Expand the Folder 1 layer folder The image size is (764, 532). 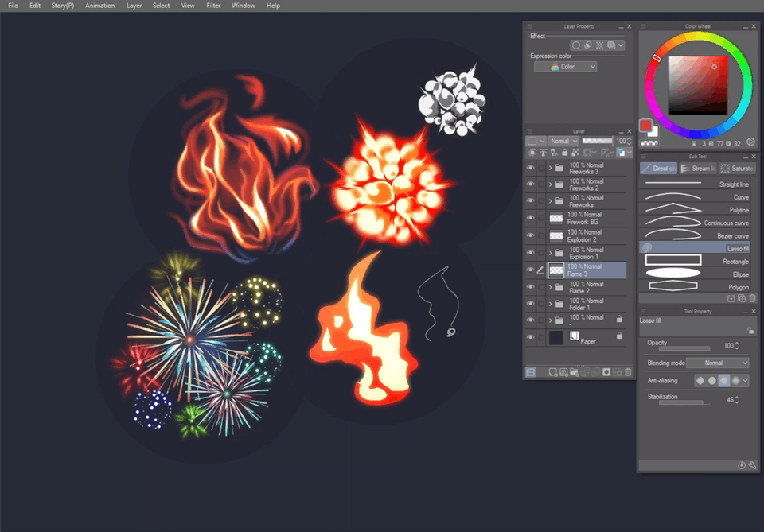coord(551,304)
